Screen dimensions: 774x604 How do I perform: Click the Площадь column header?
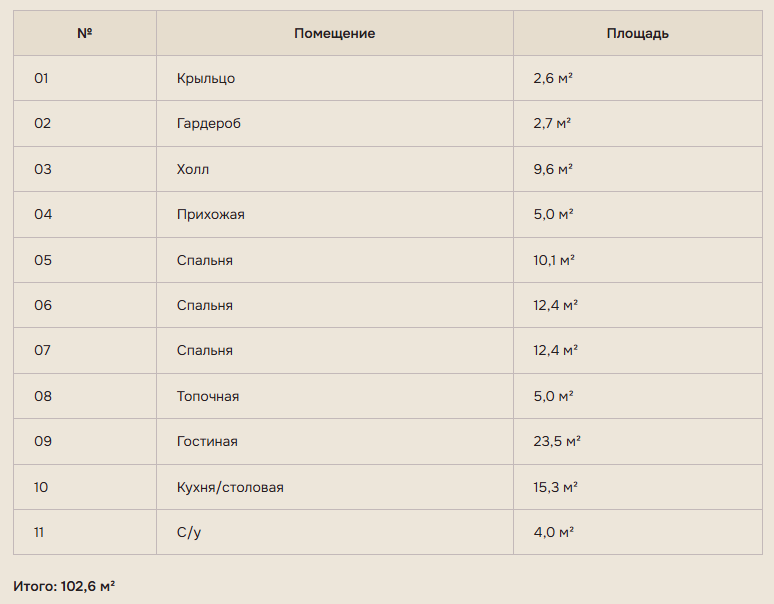pyautogui.click(x=638, y=33)
